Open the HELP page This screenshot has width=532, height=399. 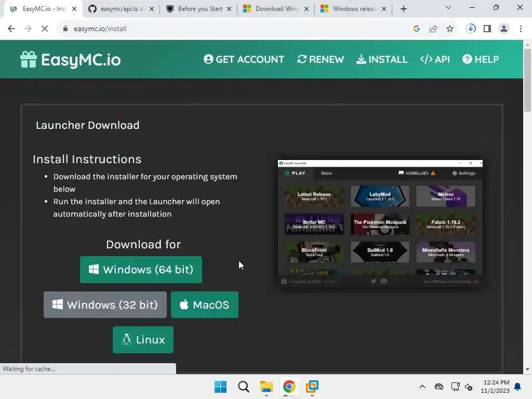tap(481, 59)
